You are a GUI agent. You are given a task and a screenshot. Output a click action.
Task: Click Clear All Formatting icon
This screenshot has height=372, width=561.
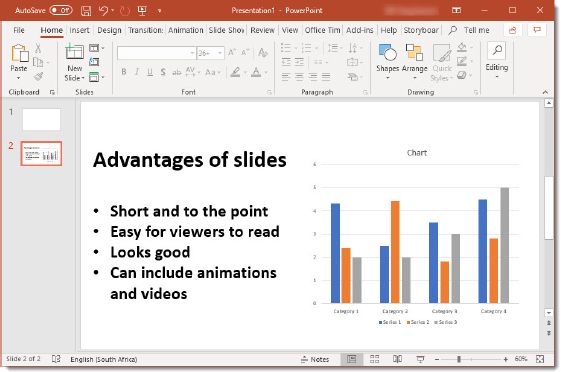(263, 53)
